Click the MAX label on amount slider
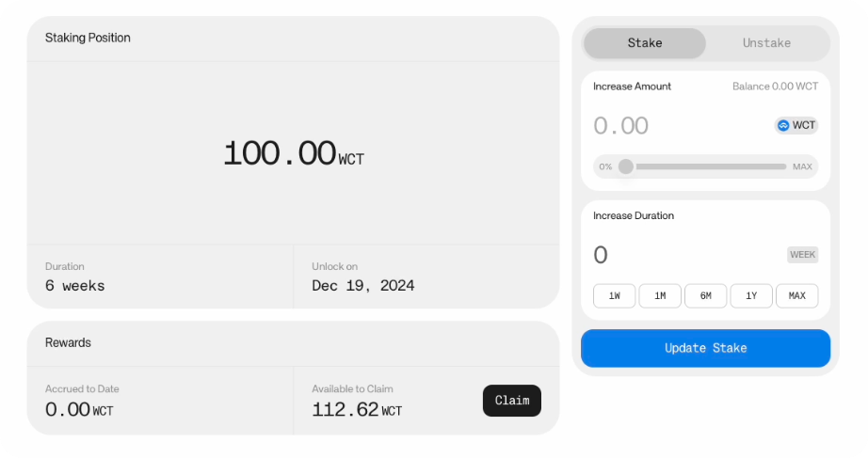Screen dimensions: 868x458 (x=802, y=166)
